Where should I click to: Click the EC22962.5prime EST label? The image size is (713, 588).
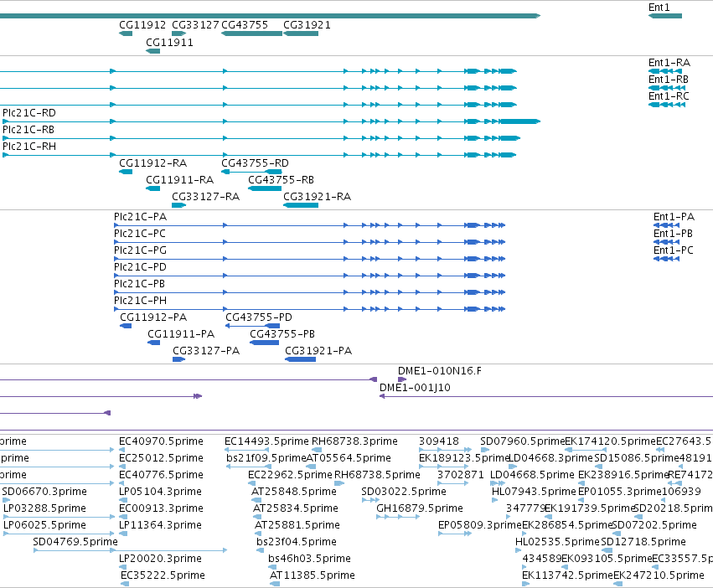tap(290, 475)
